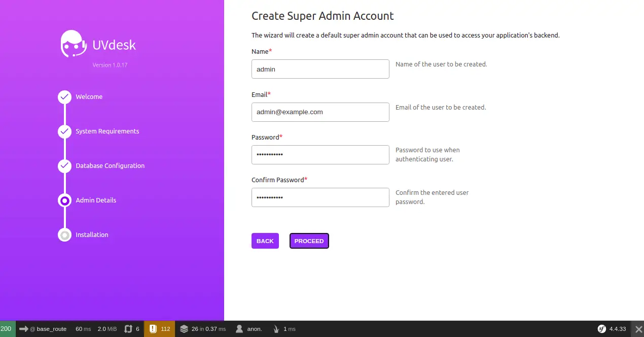
Task: Open the deprecation warnings icon showing 112
Action: coord(153,329)
